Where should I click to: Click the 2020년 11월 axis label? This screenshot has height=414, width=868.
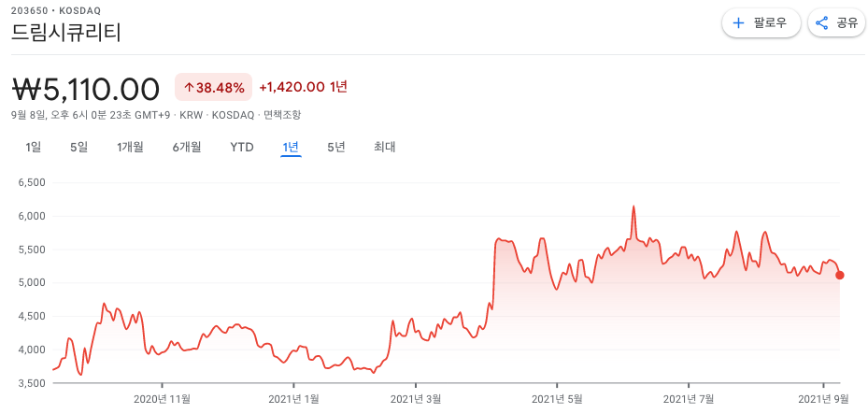coord(163,398)
